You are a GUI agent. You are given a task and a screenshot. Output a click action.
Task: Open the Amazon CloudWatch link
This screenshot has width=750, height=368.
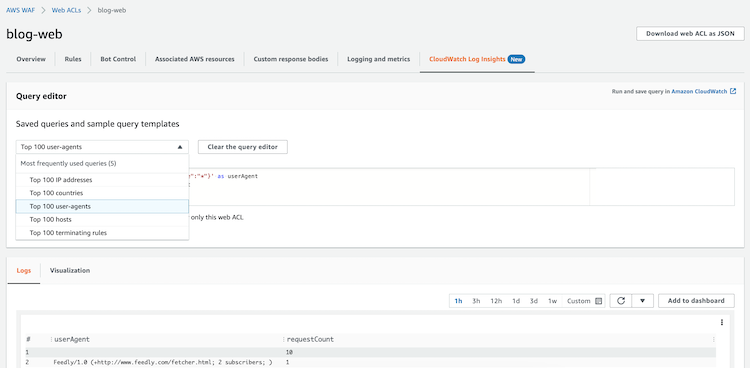[699, 91]
